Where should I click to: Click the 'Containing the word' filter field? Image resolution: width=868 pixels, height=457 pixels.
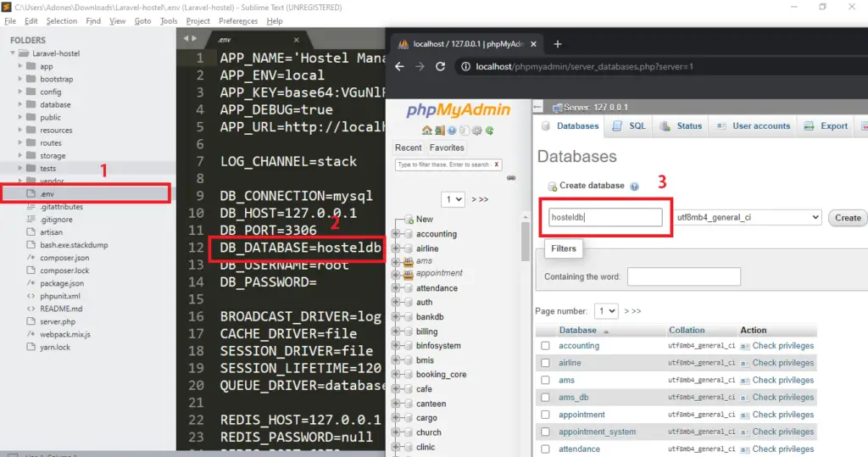[x=683, y=276]
